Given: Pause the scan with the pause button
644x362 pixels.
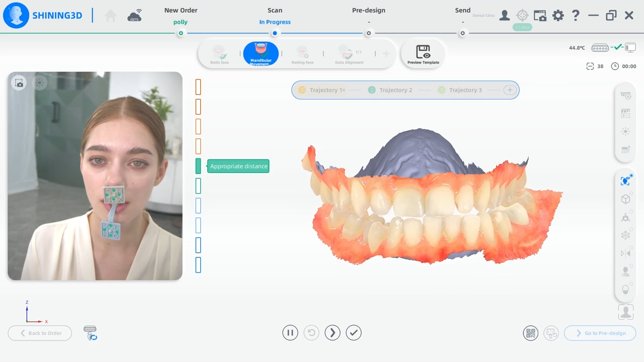Looking at the screenshot, I should click(290, 332).
